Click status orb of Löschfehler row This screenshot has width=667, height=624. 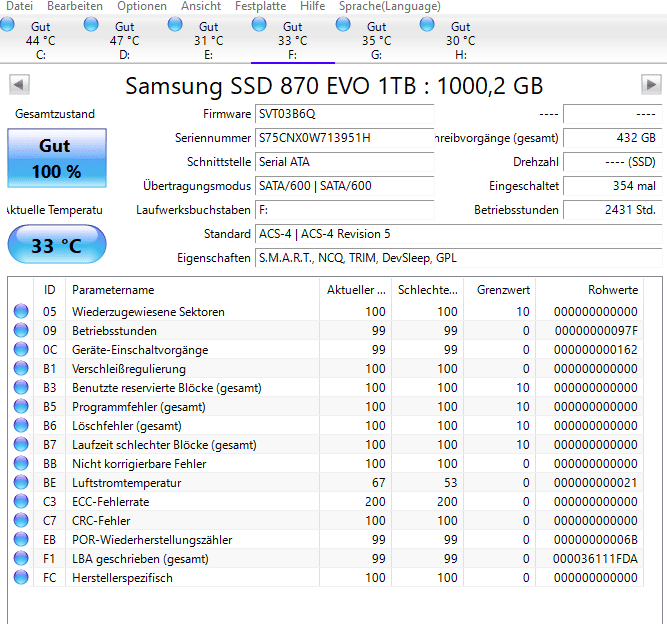pyautogui.click(x=21, y=425)
